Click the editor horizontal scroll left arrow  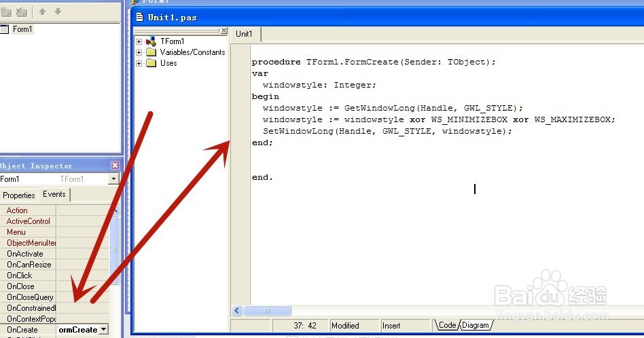pos(237,311)
